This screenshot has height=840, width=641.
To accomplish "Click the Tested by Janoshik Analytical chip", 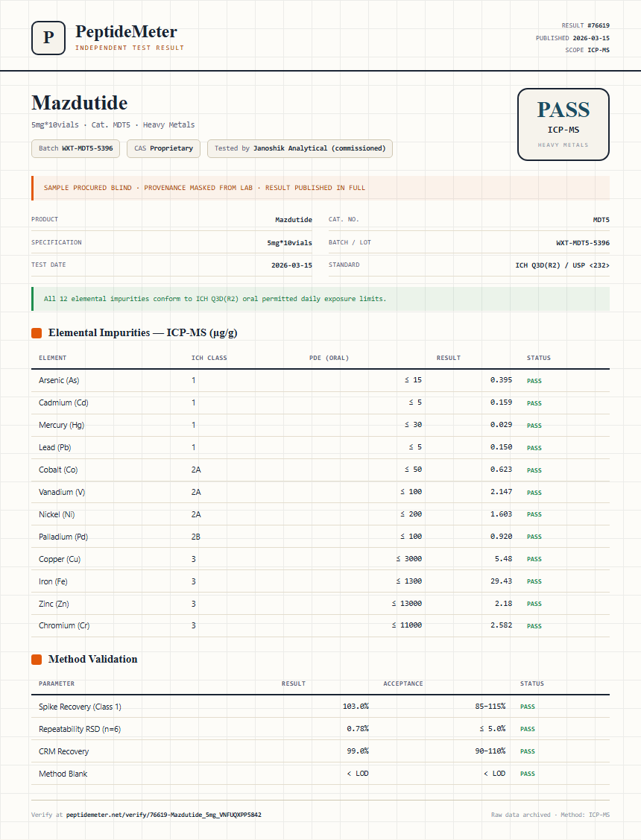I will pos(300,148).
